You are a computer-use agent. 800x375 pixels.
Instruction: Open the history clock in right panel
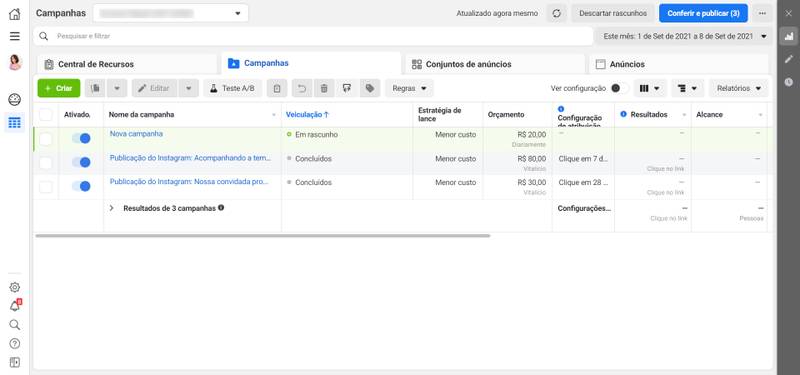789,82
